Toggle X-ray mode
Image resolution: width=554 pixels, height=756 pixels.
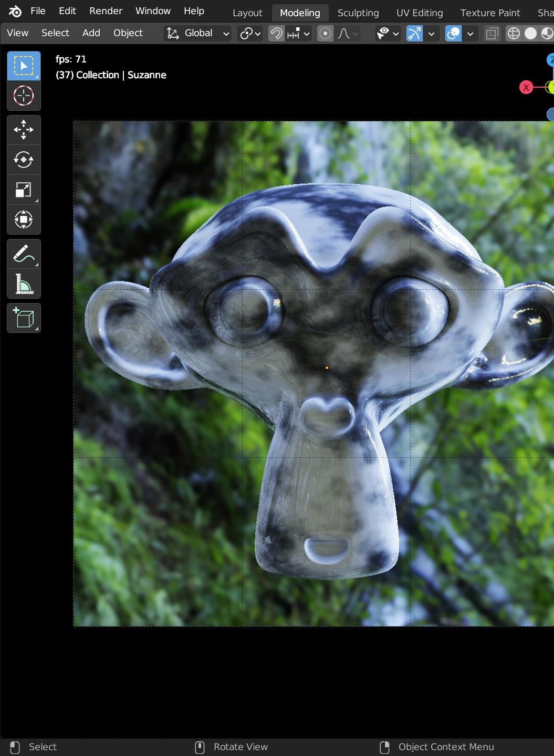pos(492,34)
